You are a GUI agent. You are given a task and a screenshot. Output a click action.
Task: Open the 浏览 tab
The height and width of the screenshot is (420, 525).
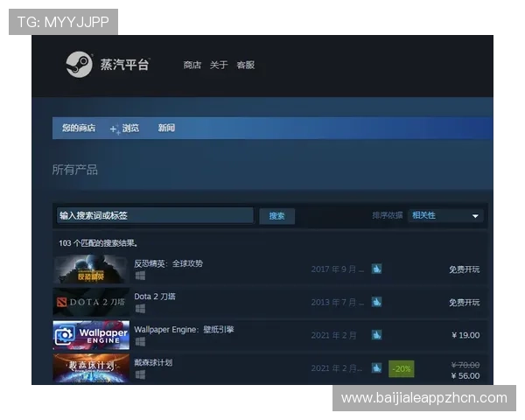point(130,128)
